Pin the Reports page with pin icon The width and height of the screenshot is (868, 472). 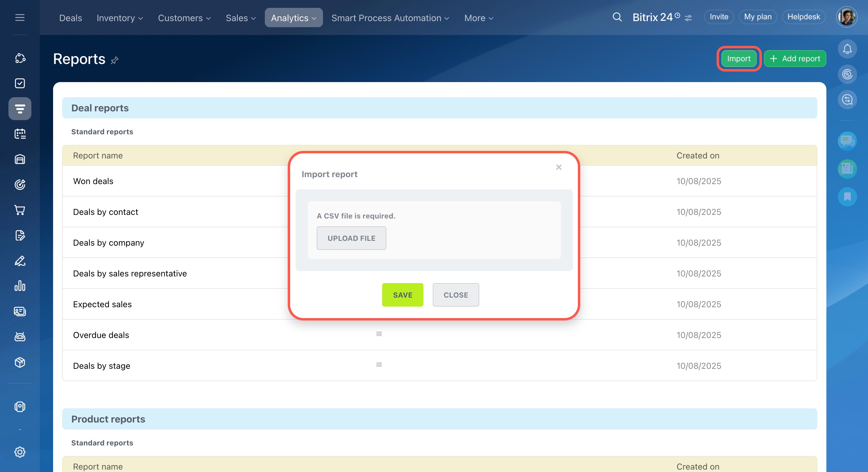pyautogui.click(x=115, y=60)
